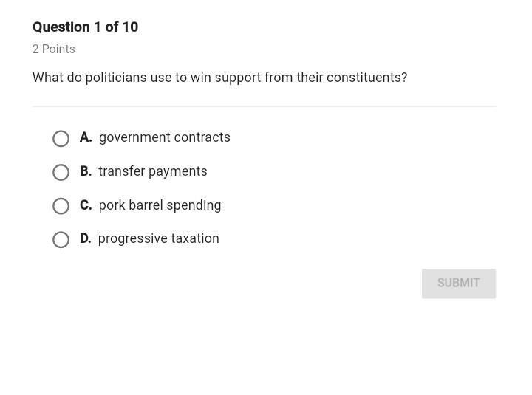
Task: Click the "2 Points" label
Action: point(54,49)
